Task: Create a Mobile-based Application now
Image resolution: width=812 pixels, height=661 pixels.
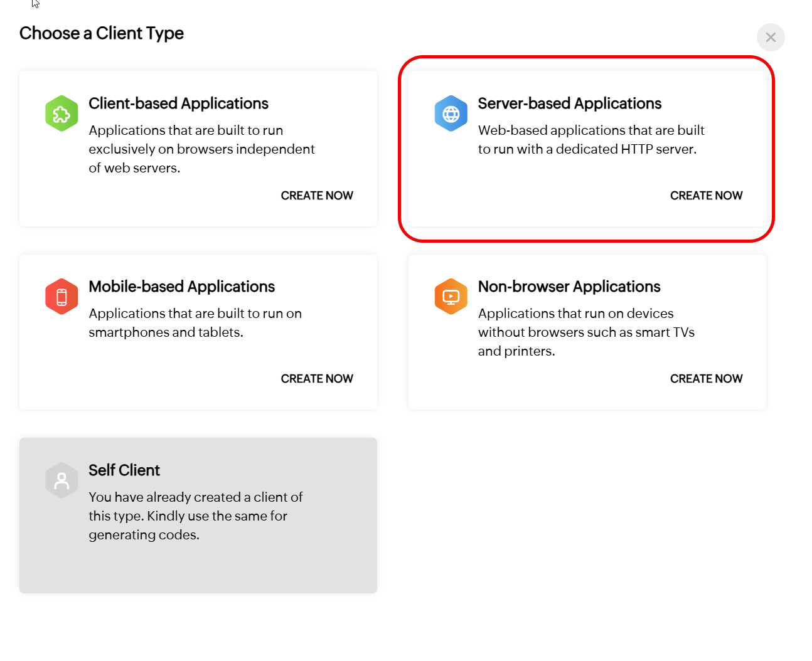Action: point(317,379)
